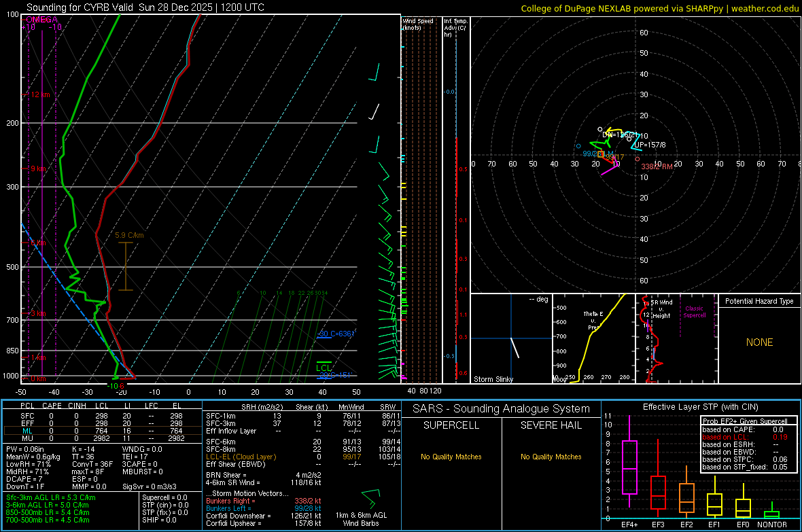Click the green 1km & 6km wind barb icon
The image size is (802, 532).
click(x=371, y=498)
